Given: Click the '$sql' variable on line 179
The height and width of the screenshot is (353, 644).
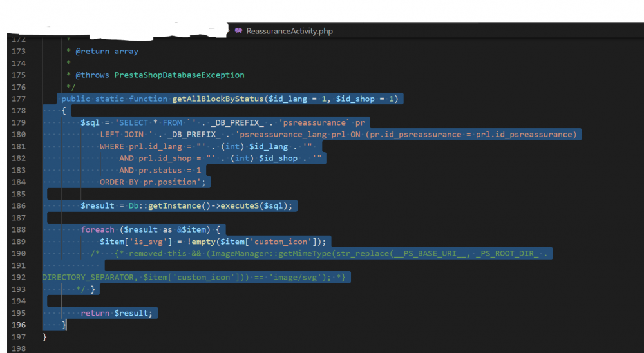Looking at the screenshot, I should click(90, 123).
